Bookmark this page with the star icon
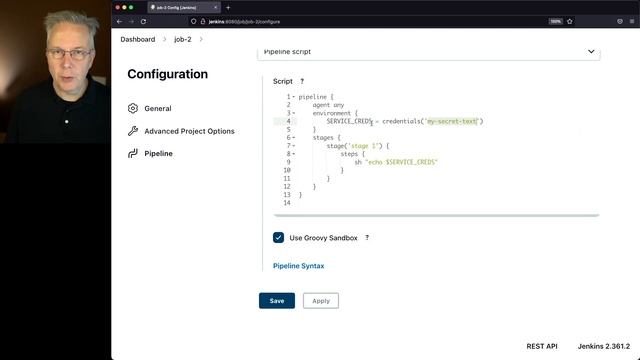The image size is (640, 360). (x=570, y=22)
